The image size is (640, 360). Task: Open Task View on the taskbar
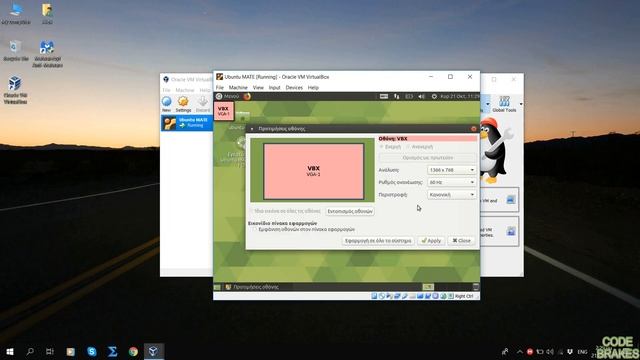50,351
